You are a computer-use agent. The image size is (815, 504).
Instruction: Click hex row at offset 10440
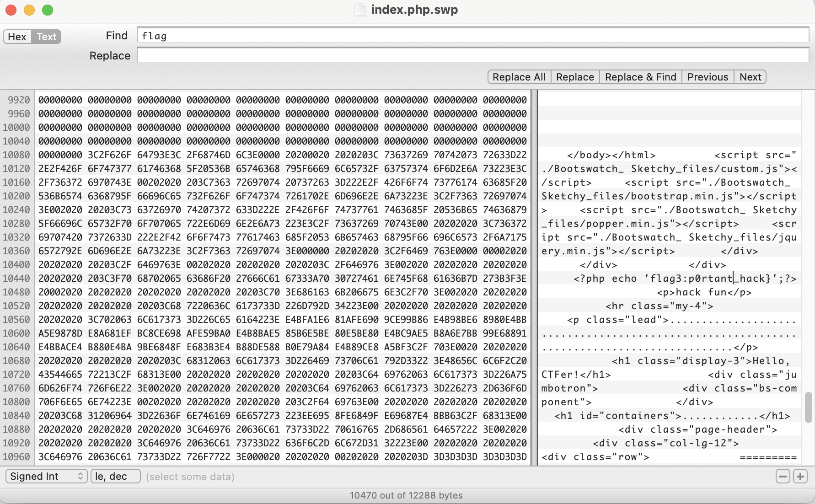282,279
